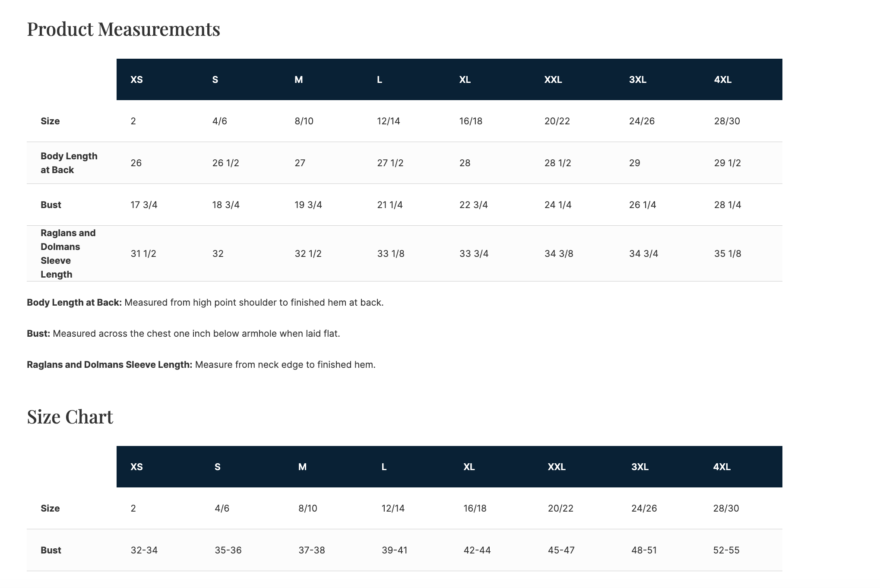Select 4XL column header in Product Measurements table
The height and width of the screenshot is (588, 880).
coord(722,79)
